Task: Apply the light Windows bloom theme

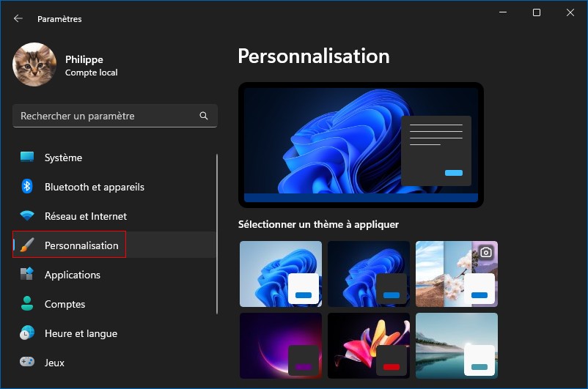Action: click(281, 274)
